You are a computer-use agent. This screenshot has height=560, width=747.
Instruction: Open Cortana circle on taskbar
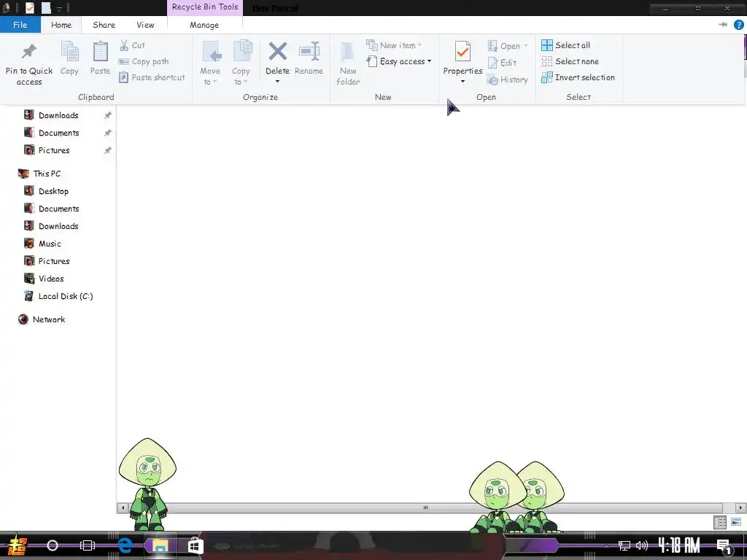point(53,545)
